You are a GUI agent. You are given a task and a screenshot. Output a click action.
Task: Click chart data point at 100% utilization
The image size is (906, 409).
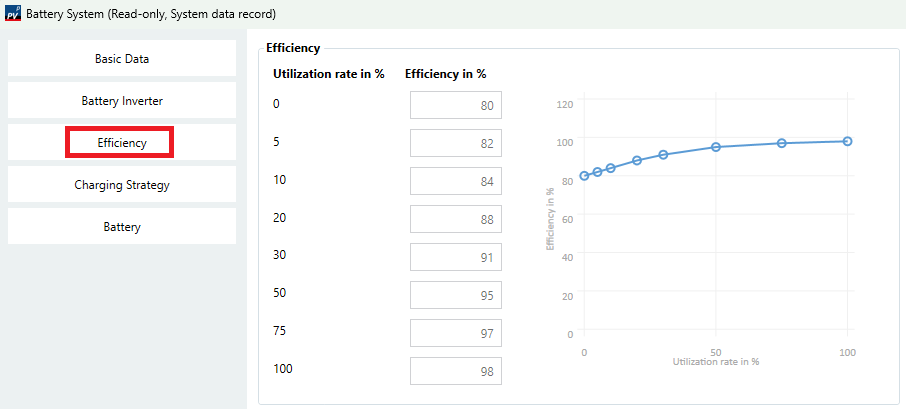point(848,141)
